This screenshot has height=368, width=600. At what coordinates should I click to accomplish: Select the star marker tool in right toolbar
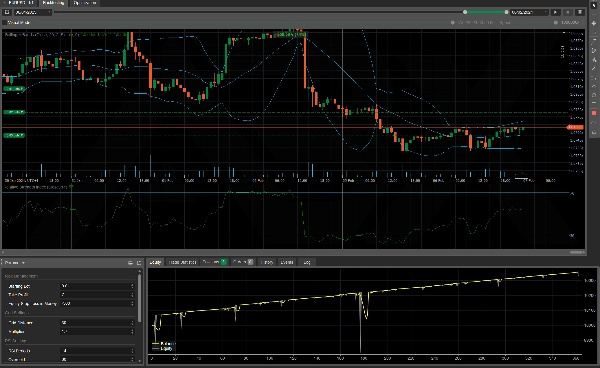[x=594, y=60]
